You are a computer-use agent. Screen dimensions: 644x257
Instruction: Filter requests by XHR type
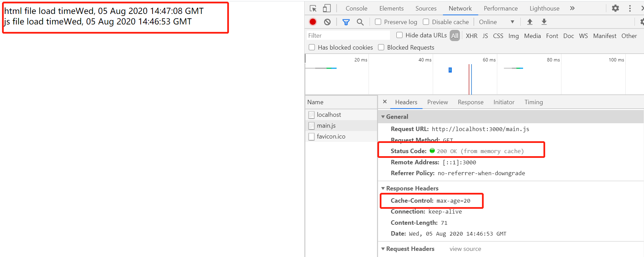pyautogui.click(x=471, y=36)
